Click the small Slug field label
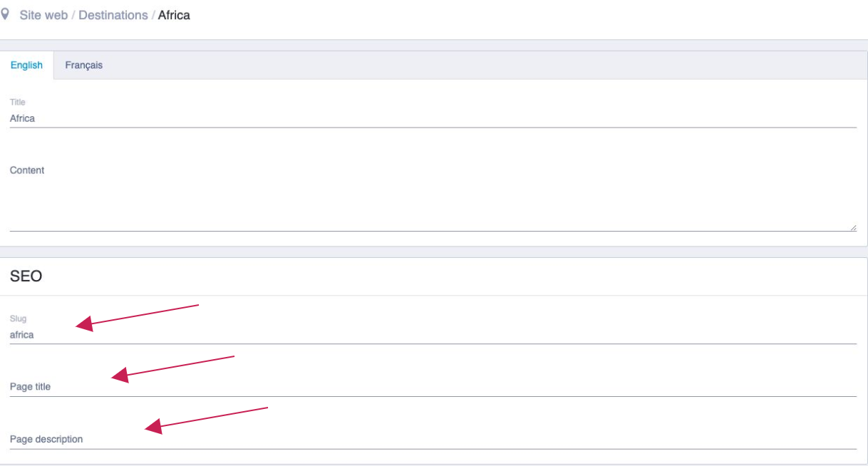The image size is (868, 466). point(18,319)
